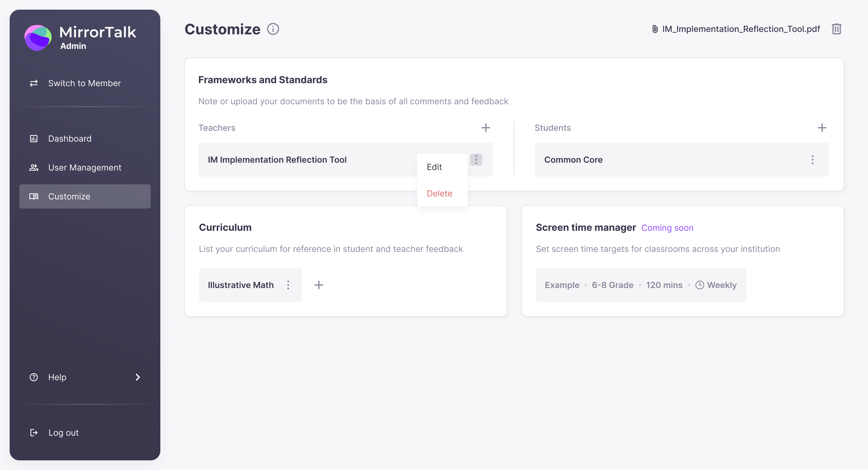Switch to Member view

point(85,83)
